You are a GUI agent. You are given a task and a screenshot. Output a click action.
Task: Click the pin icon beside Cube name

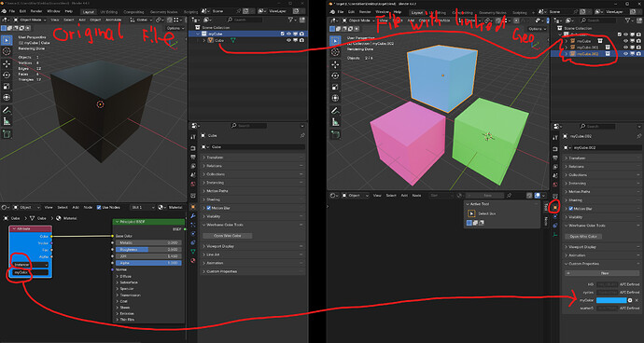[302, 135]
